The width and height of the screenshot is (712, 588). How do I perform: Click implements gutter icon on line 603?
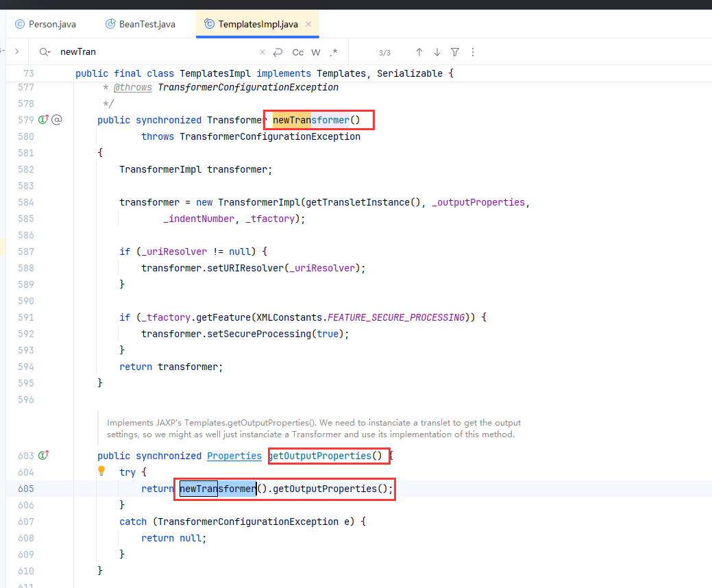tap(44, 456)
